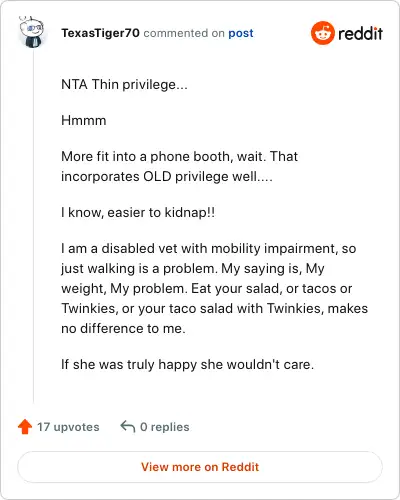Click the reddit wordmark text
The height and width of the screenshot is (500, 400).
[360, 33]
